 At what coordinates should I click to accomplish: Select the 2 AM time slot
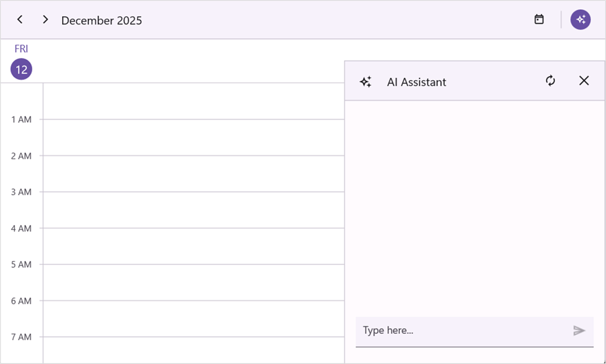194,174
